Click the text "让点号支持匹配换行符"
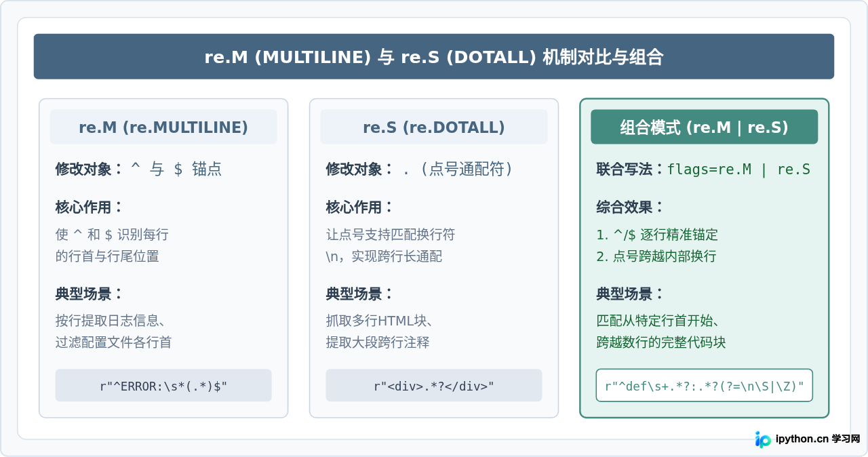This screenshot has height=457, width=868. pyautogui.click(x=391, y=235)
